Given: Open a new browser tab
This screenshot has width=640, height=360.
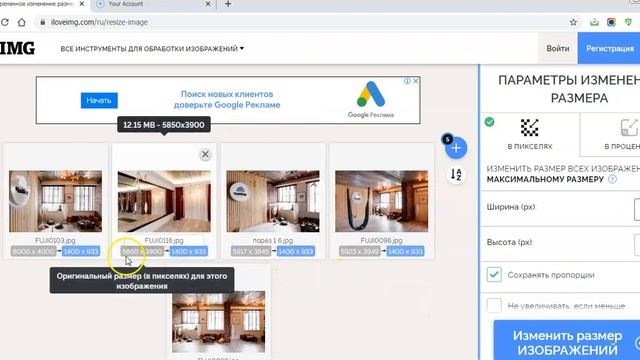Looking at the screenshot, I should [x=228, y=4].
